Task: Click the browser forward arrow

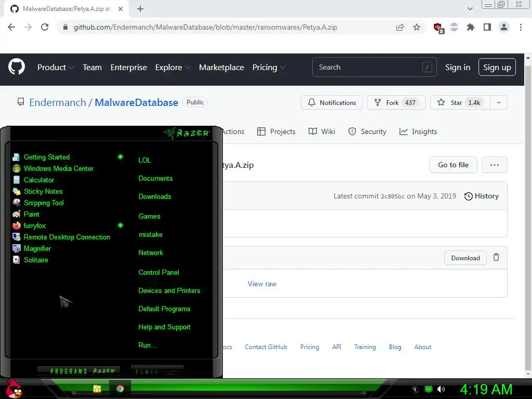Action: pyautogui.click(x=28, y=27)
